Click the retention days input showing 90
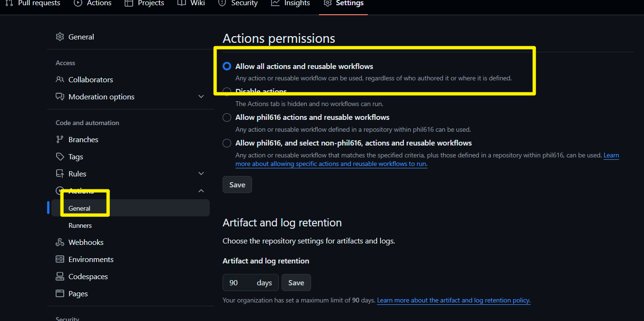This screenshot has height=321, width=644. [251, 282]
